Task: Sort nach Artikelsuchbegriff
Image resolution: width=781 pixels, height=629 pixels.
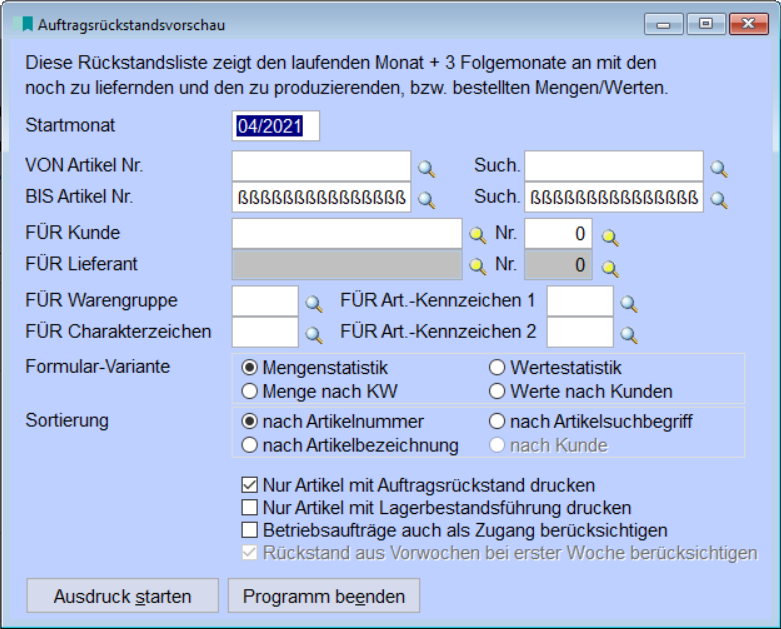Action: [x=591, y=421]
